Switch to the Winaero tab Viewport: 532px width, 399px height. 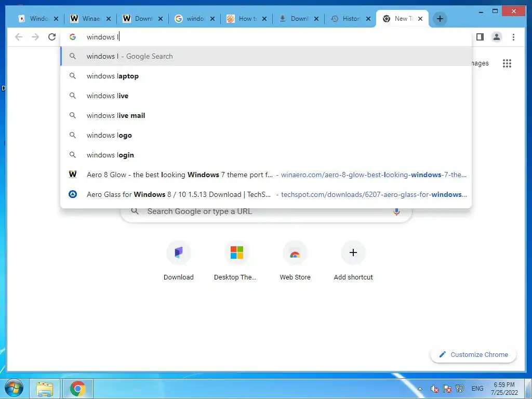pyautogui.click(x=90, y=19)
